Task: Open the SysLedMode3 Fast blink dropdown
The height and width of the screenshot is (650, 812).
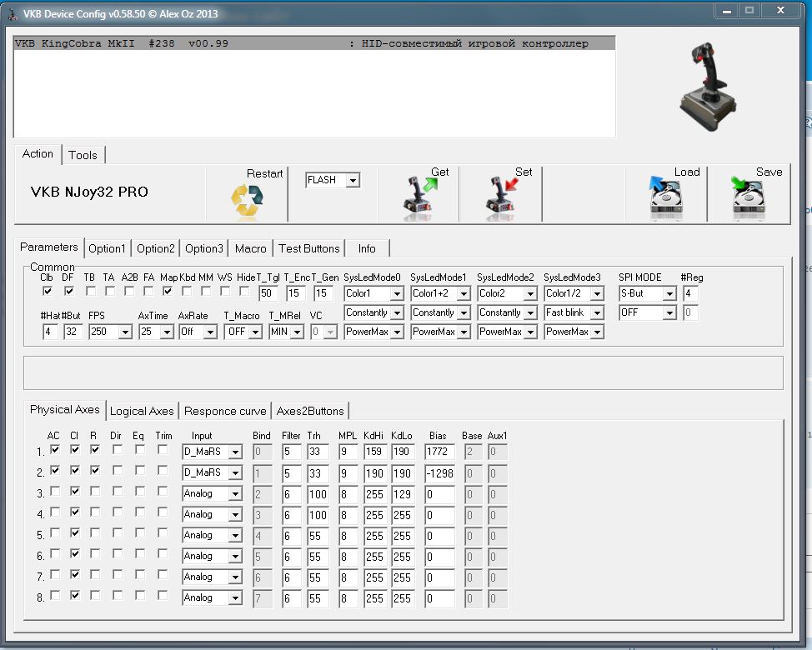Action: (597, 312)
